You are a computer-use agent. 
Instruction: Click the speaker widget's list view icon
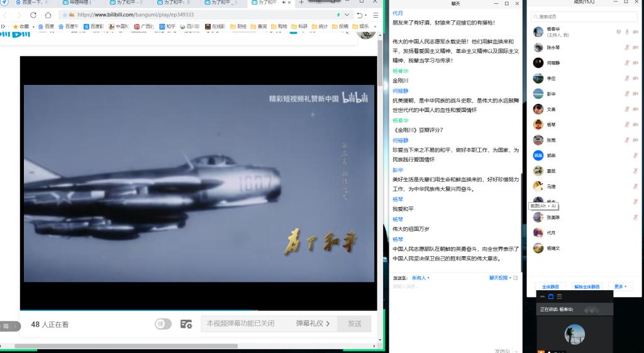pos(559,296)
